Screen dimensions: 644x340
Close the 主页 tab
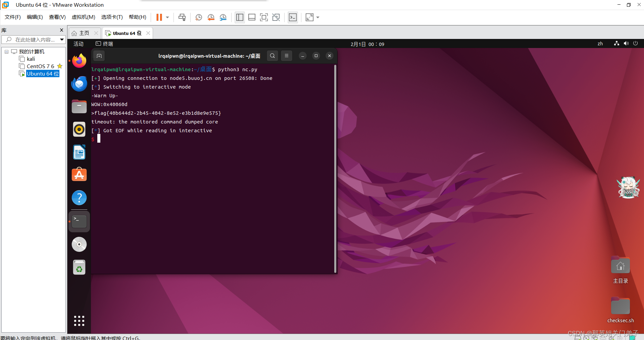96,33
